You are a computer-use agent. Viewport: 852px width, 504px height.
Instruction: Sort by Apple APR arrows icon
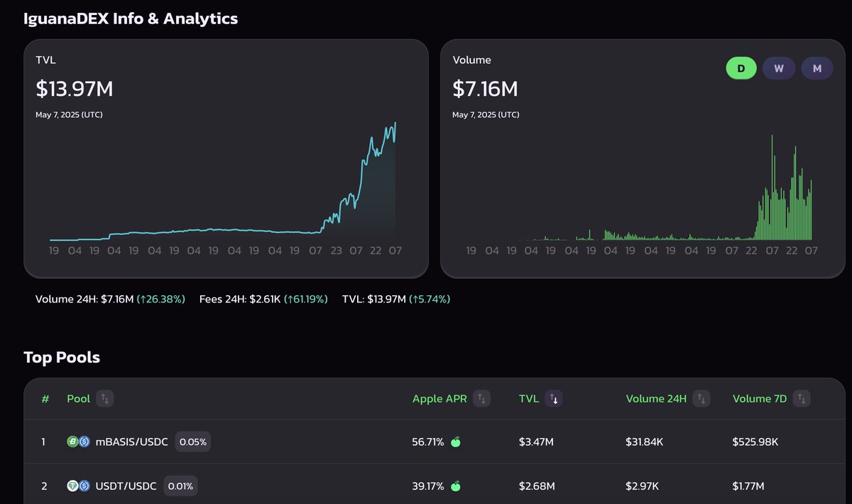point(481,399)
